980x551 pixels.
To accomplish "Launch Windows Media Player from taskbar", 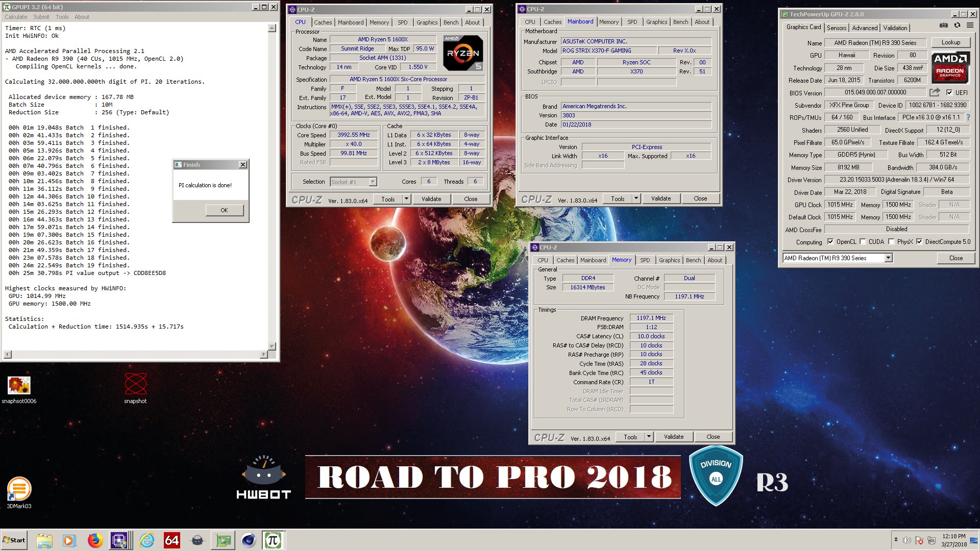I will coord(69,540).
